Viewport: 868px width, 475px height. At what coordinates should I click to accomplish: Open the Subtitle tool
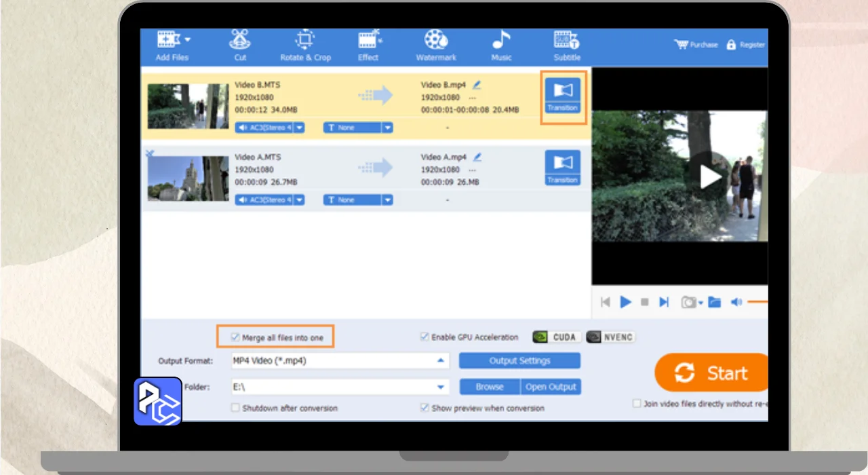pyautogui.click(x=566, y=45)
